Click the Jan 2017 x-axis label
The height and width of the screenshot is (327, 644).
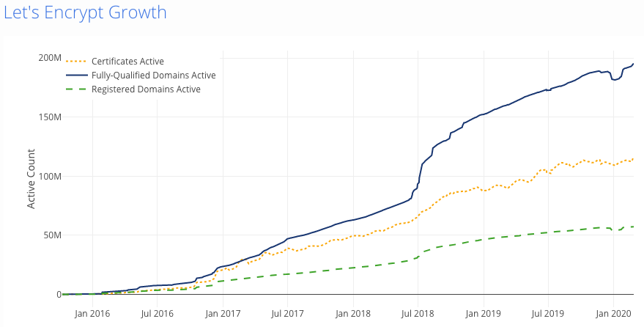pos(223,314)
